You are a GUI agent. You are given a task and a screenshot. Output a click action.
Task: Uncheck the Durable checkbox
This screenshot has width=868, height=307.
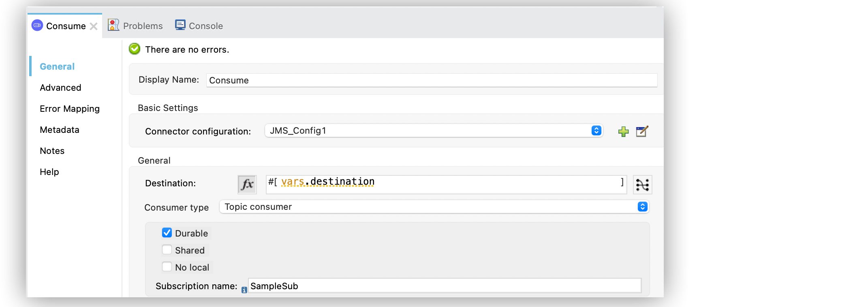click(167, 233)
